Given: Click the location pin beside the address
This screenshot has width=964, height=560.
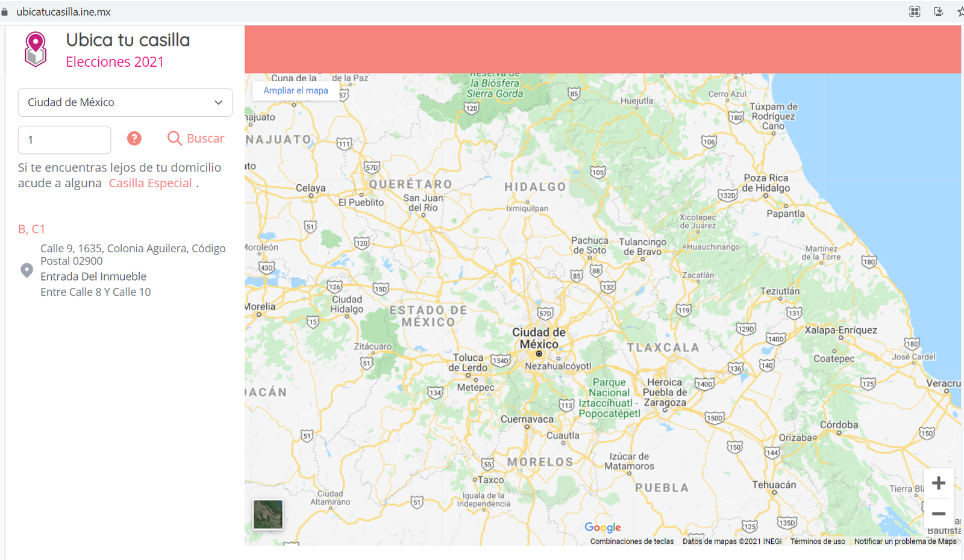Looking at the screenshot, I should 27,270.
